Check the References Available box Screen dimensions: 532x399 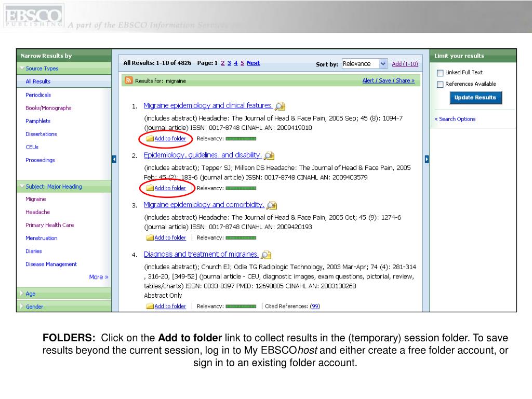[440, 85]
